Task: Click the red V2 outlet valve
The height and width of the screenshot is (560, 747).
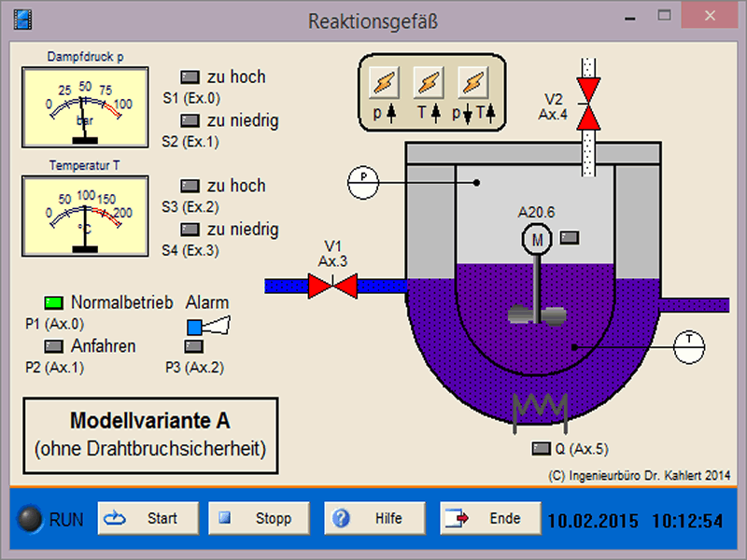Action: (588, 104)
